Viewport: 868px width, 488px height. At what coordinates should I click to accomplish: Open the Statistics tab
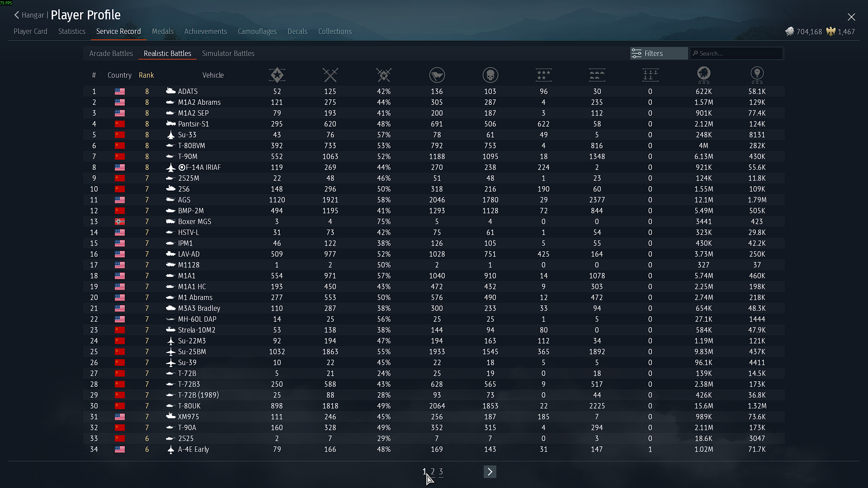pos(71,31)
